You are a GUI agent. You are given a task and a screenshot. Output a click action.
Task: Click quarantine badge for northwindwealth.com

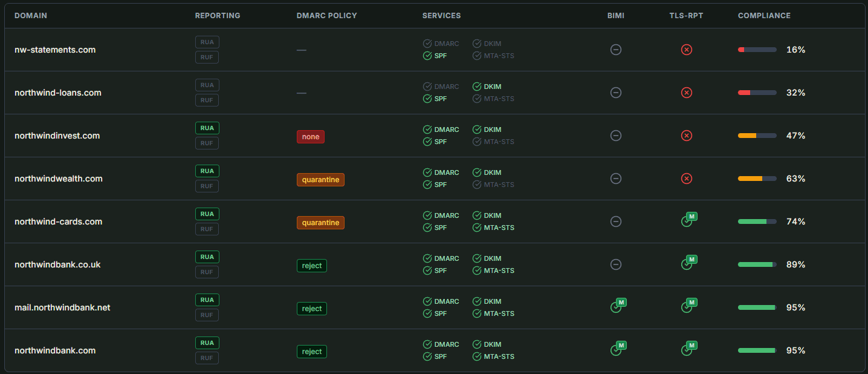[320, 180]
